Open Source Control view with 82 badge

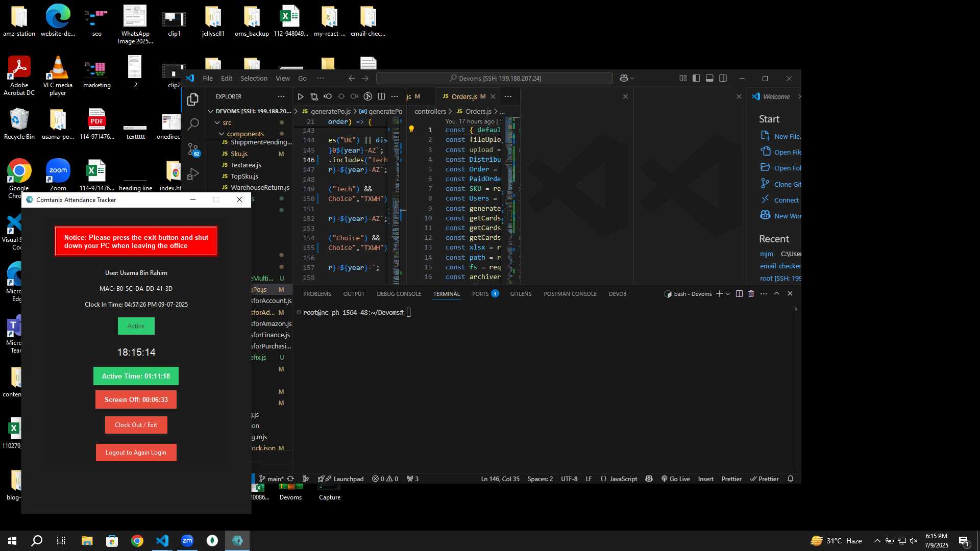point(193,149)
